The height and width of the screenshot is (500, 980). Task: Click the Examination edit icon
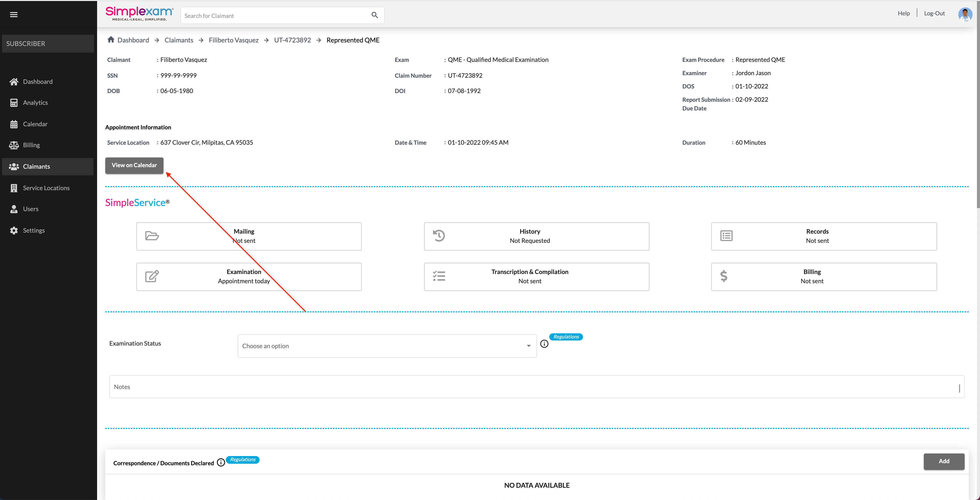tap(152, 276)
